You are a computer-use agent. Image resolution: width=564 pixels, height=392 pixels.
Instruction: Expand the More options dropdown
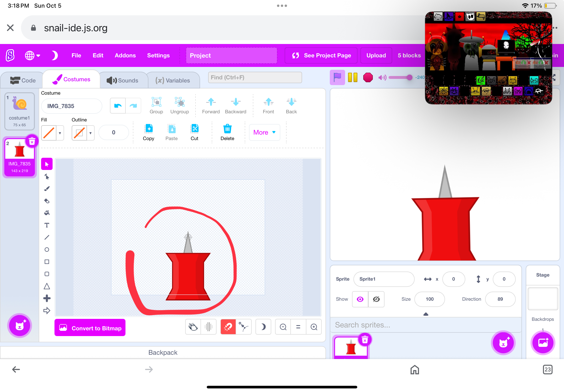click(264, 132)
